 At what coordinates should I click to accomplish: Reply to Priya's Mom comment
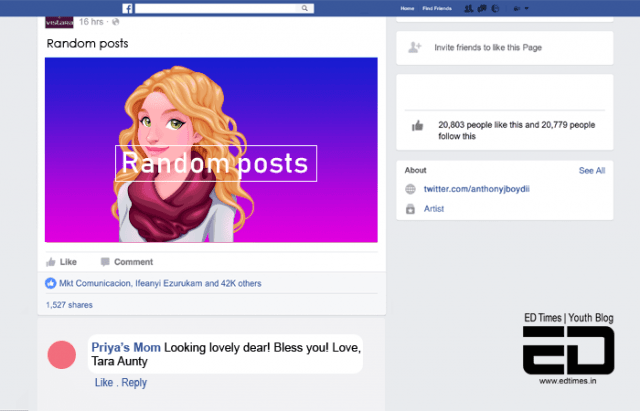(134, 382)
